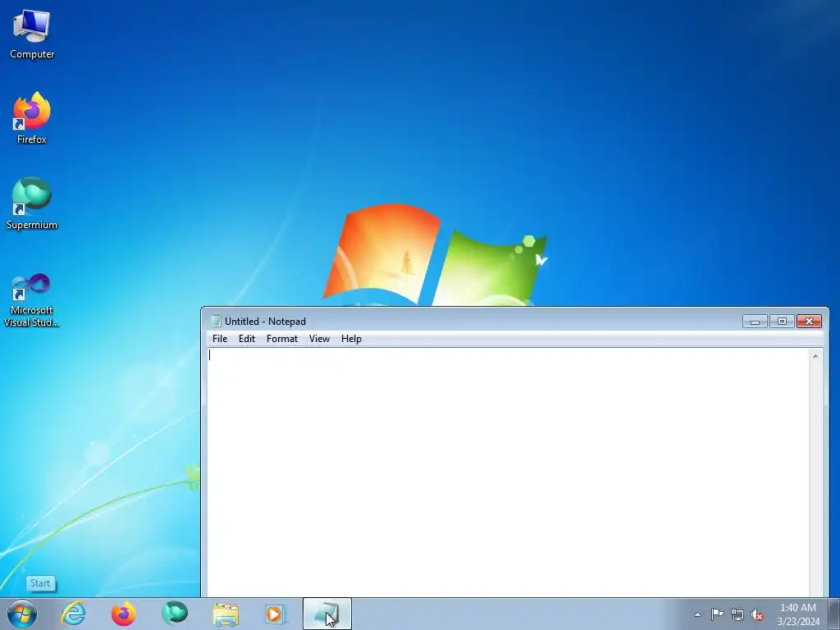Select the Firefox desktop shortcut
The height and width of the screenshot is (630, 840).
pyautogui.click(x=32, y=118)
